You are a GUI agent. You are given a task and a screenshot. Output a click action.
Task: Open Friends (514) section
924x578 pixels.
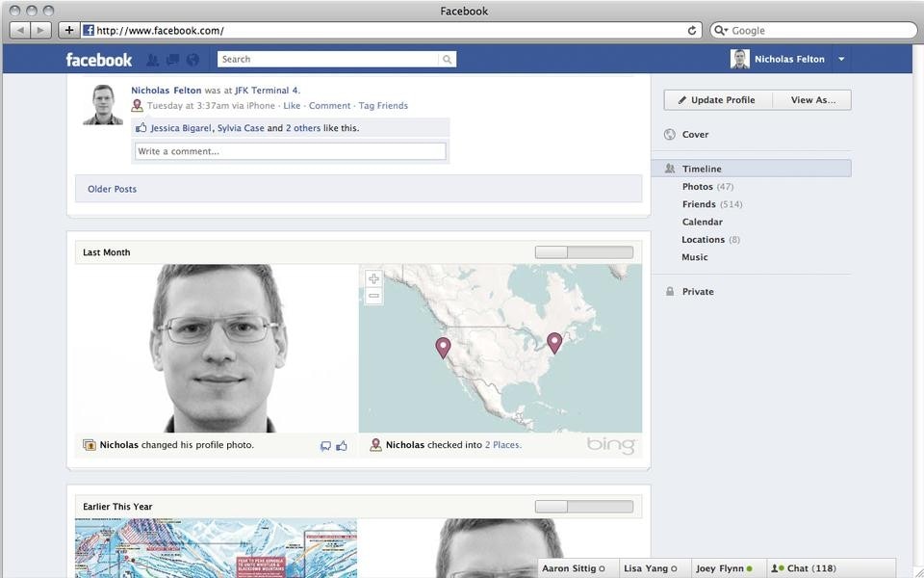pos(712,204)
